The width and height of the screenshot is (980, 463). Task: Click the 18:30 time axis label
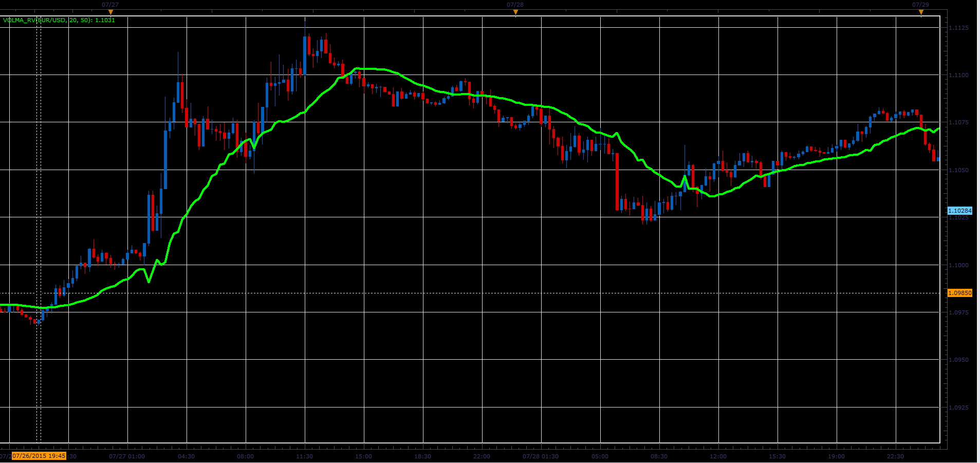click(x=422, y=456)
